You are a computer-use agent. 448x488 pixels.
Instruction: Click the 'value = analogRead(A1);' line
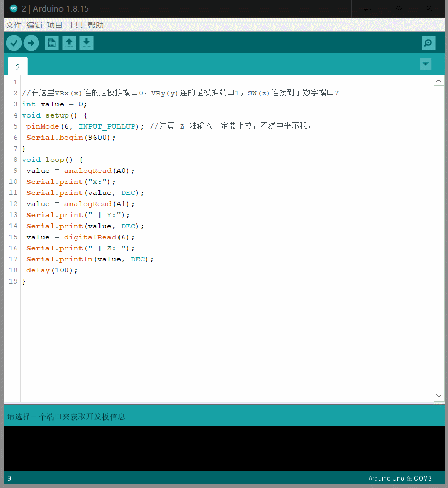[x=81, y=204]
